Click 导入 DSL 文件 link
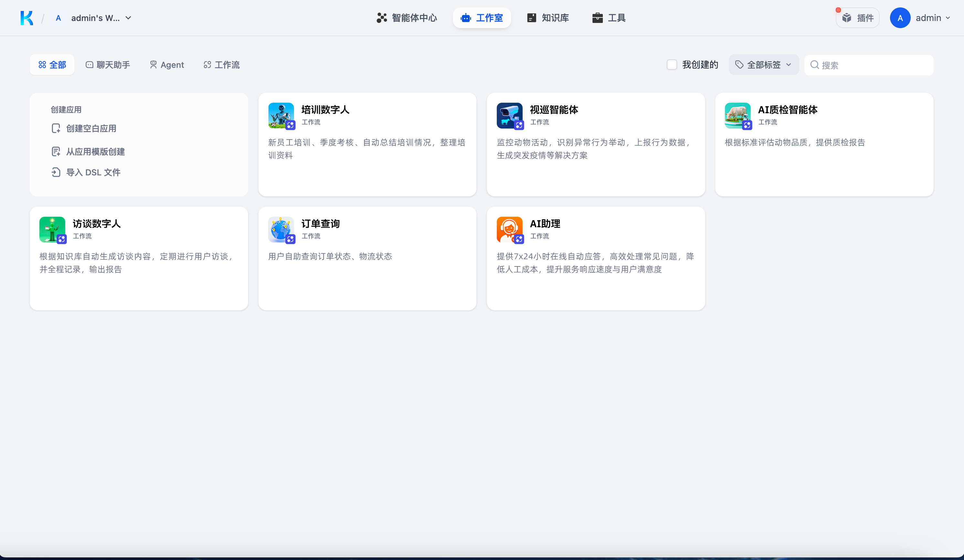The height and width of the screenshot is (560, 964). 93,172
